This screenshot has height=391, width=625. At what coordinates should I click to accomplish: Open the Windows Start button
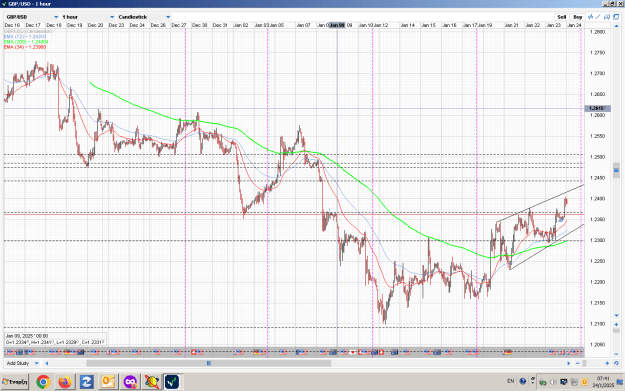[x=15, y=382]
